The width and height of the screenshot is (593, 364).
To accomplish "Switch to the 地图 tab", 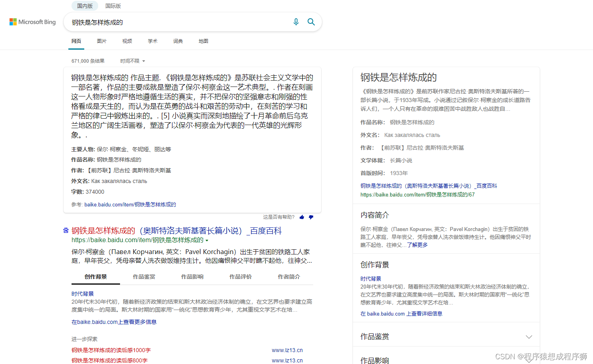I will (203, 41).
